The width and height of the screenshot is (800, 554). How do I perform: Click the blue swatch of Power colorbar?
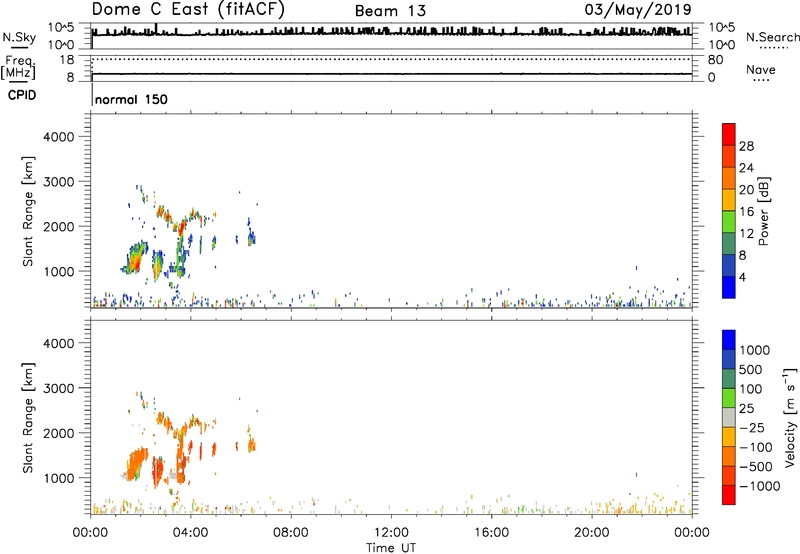click(729, 287)
